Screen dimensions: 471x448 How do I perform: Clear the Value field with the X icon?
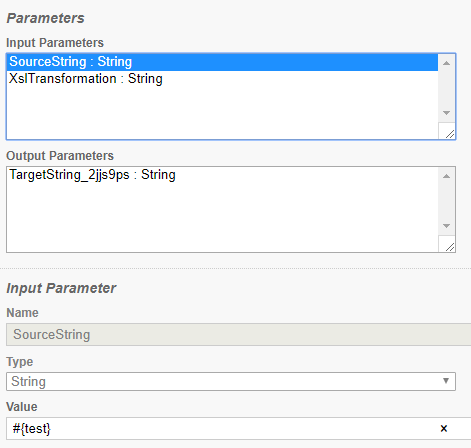(x=444, y=428)
